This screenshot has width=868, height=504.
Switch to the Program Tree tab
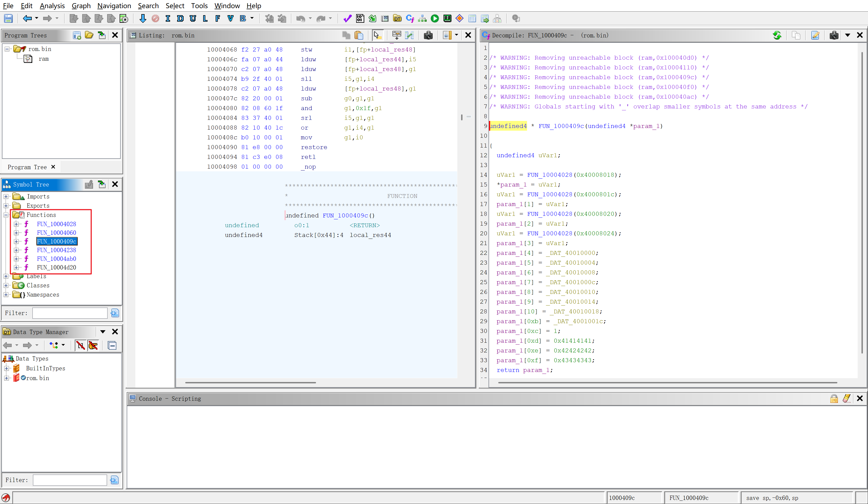point(27,167)
